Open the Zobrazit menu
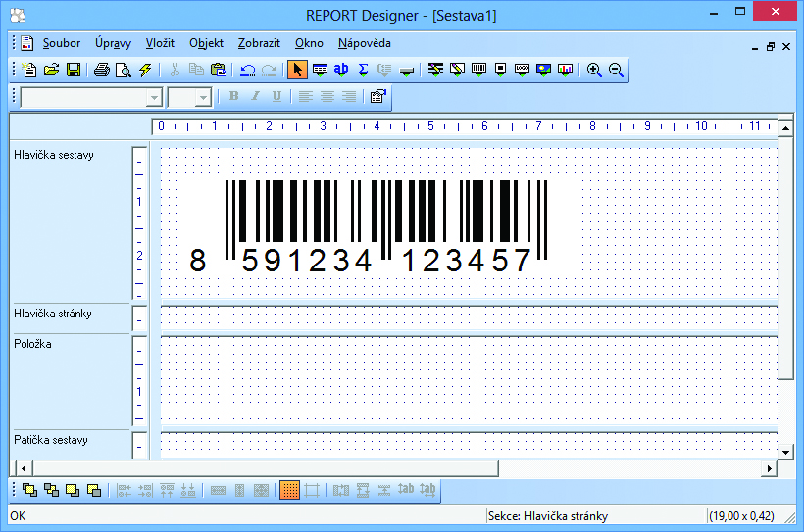The image size is (804, 532). 259,43
